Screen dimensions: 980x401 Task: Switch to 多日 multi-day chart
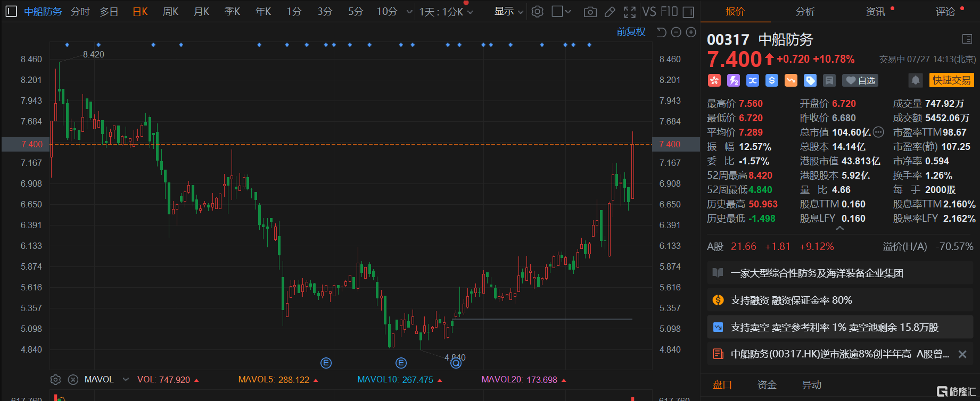[x=109, y=12]
